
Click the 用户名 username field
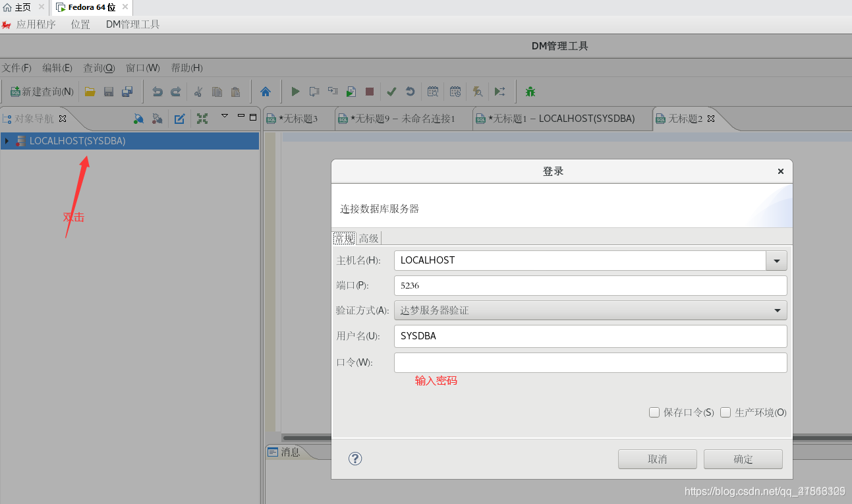point(590,336)
